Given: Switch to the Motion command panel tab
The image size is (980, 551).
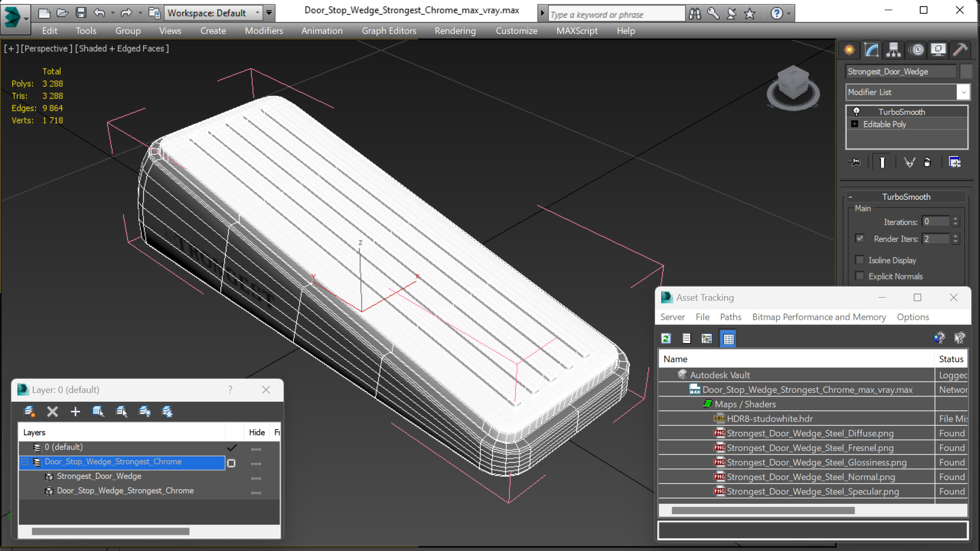Looking at the screenshot, I should pyautogui.click(x=917, y=49).
